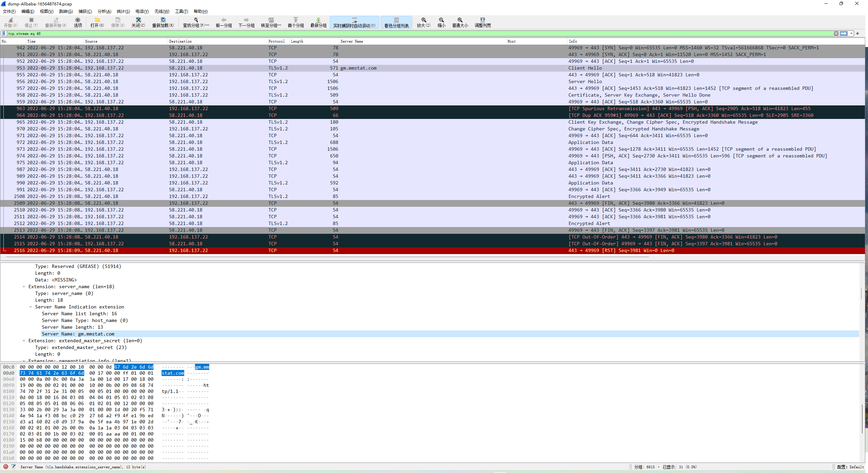The width and height of the screenshot is (868, 473).
Task: Jump to 首个分组 first packet icon
Action: (295, 20)
